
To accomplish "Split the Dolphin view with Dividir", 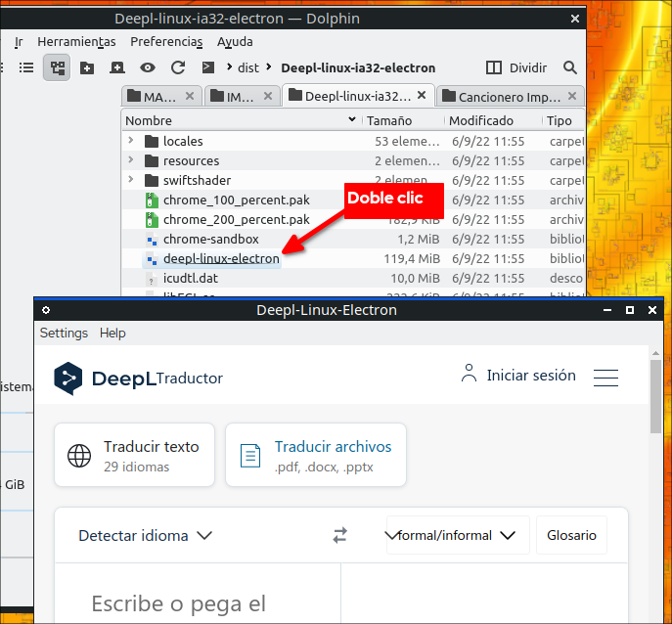I will coord(516,67).
